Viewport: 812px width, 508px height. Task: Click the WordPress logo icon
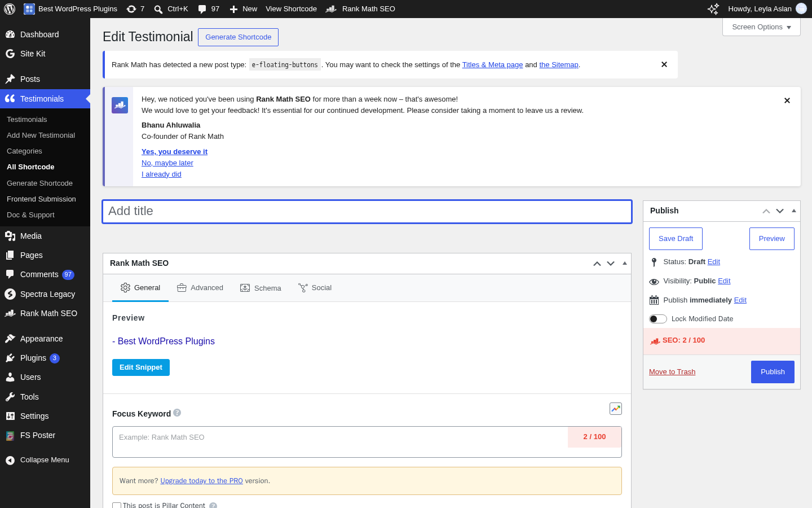click(x=10, y=9)
